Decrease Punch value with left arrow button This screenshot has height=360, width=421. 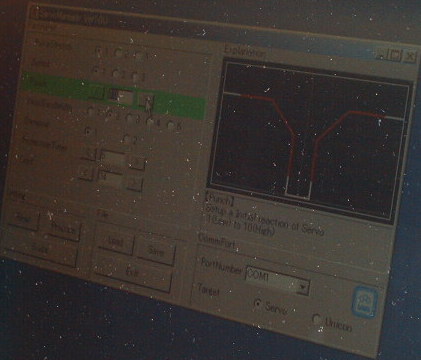tap(97, 93)
